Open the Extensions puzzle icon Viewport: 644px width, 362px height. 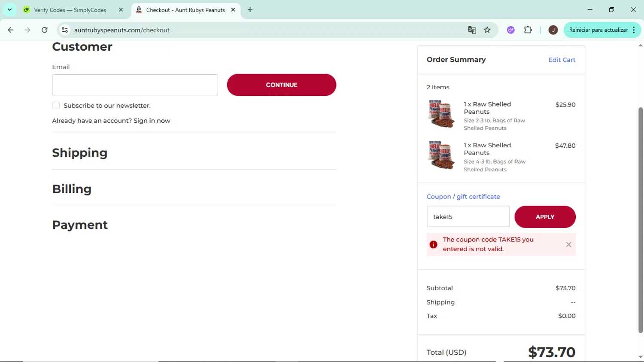[x=528, y=30]
